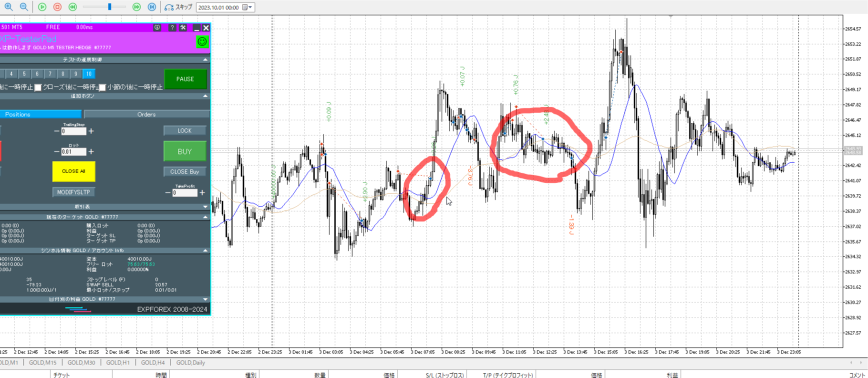Click the fast-forward speed icon

point(136,7)
